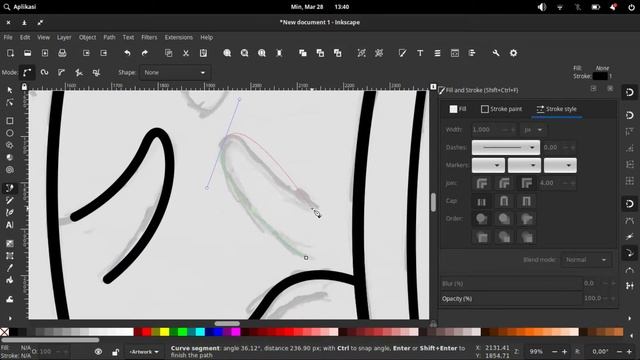Image resolution: width=640 pixels, height=360 pixels.
Task: Expand the toolbox overflow arrow at bottom
Action: (x=10, y=318)
